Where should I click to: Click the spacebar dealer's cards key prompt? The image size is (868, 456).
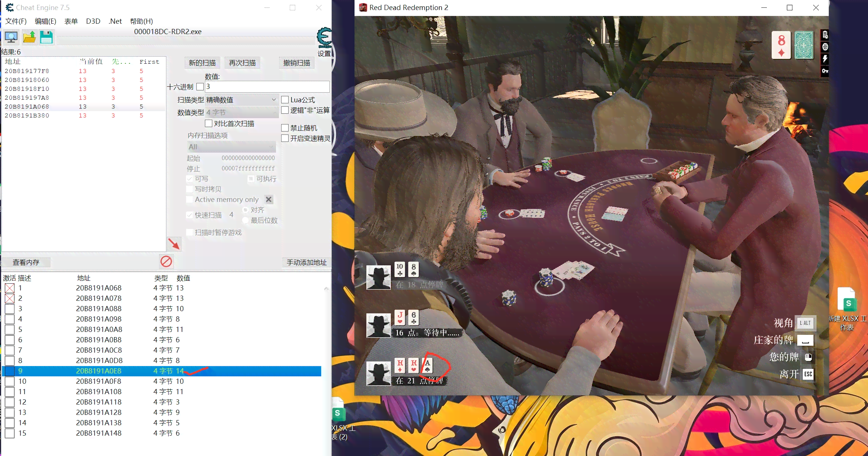[x=805, y=340]
